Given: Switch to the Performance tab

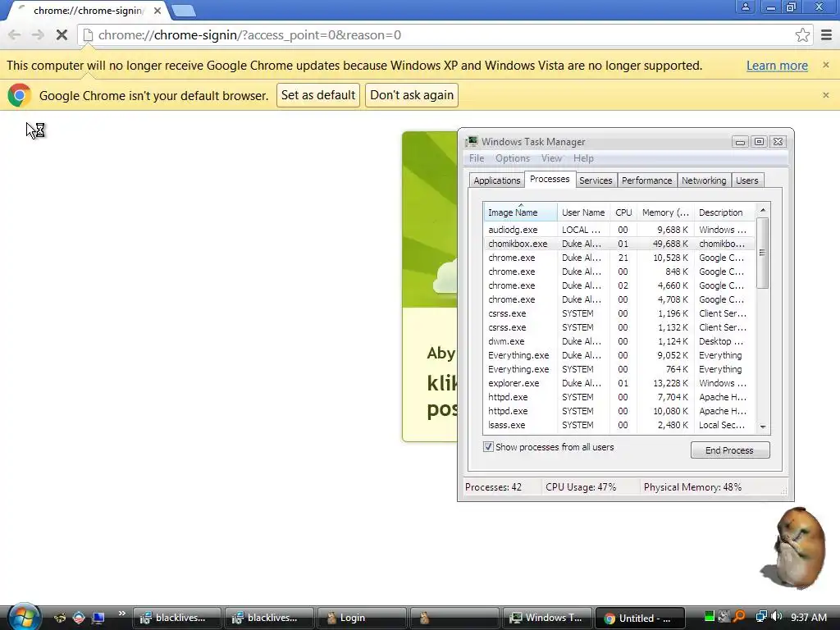Looking at the screenshot, I should click(x=646, y=180).
